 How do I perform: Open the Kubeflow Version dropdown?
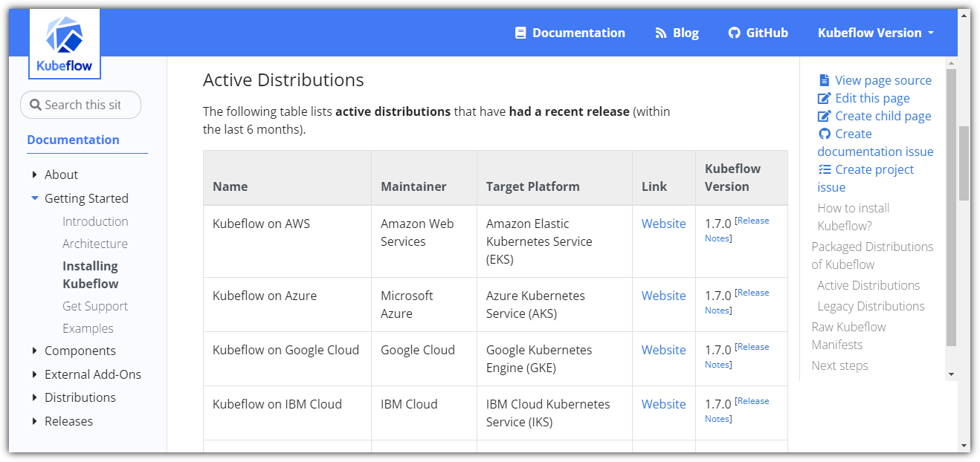coord(875,33)
